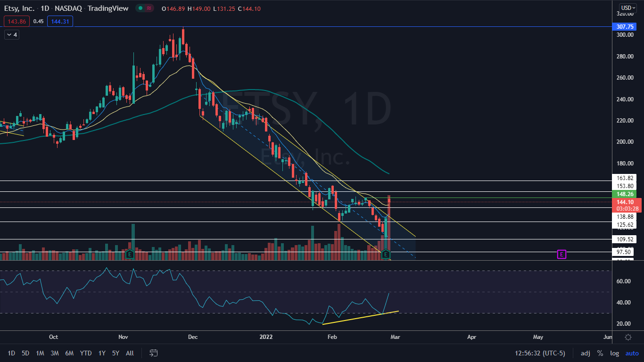Click the late-February earnings E marker
644x362 pixels.
pyautogui.click(x=386, y=255)
